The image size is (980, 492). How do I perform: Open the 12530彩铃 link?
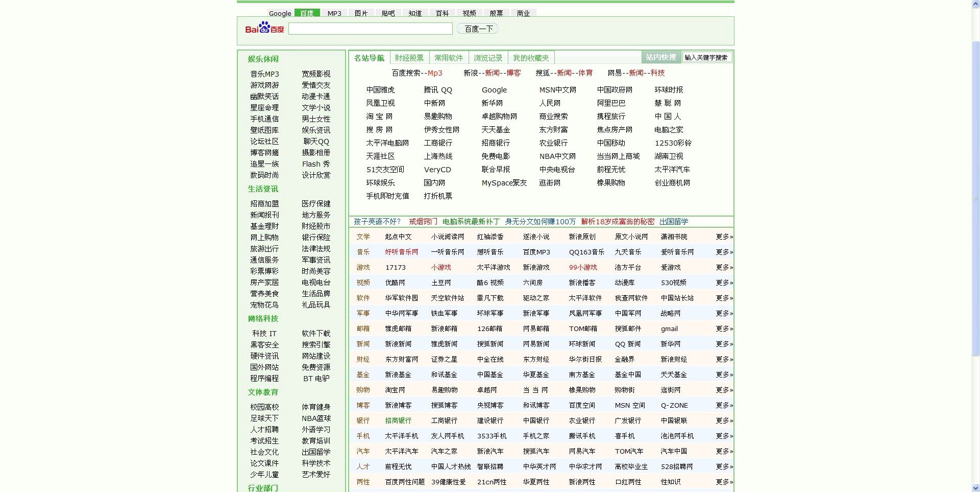click(673, 143)
